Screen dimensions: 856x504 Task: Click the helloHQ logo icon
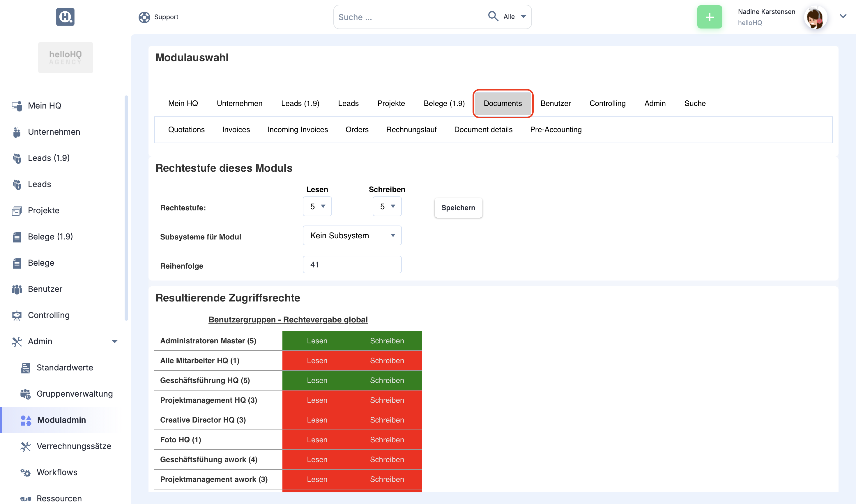click(65, 17)
